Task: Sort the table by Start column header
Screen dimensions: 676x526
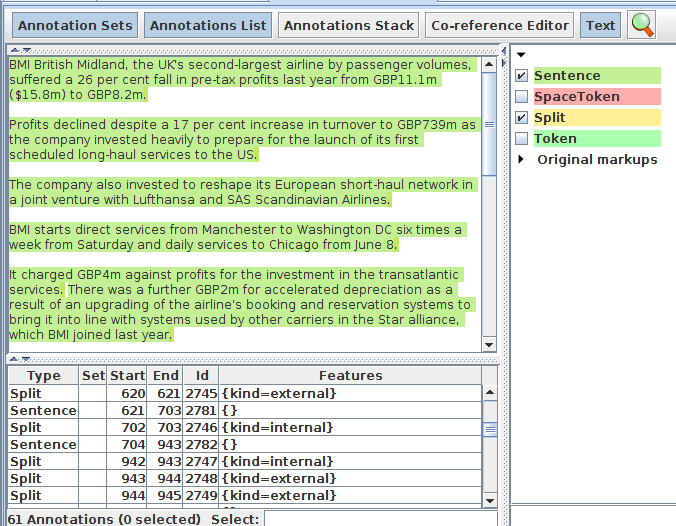Action: [127, 376]
